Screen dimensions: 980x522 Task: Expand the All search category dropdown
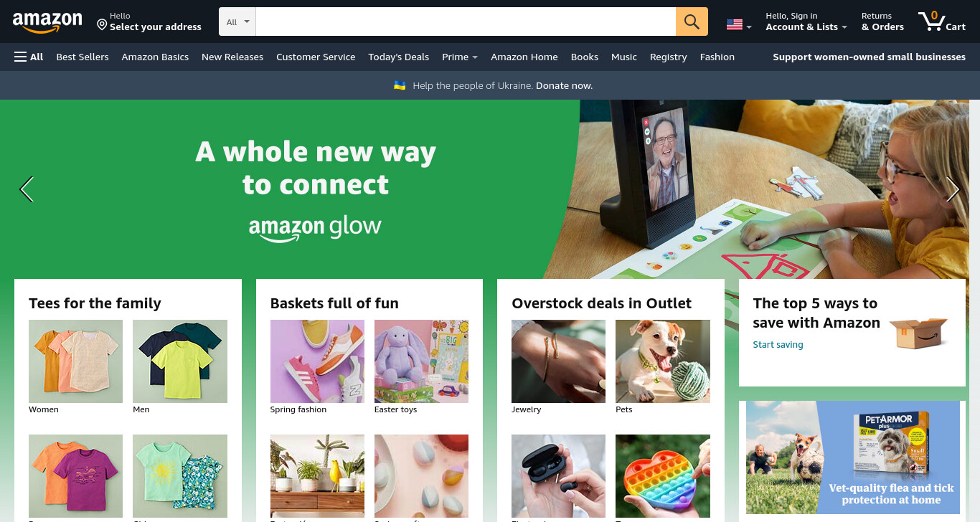[237, 22]
